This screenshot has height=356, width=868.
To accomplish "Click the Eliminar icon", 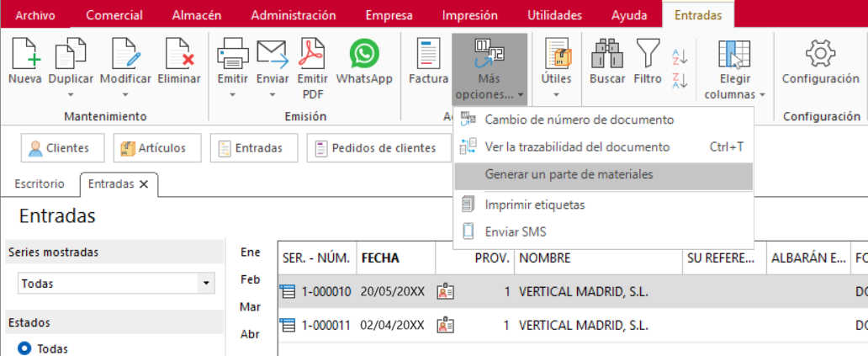I will [x=179, y=53].
